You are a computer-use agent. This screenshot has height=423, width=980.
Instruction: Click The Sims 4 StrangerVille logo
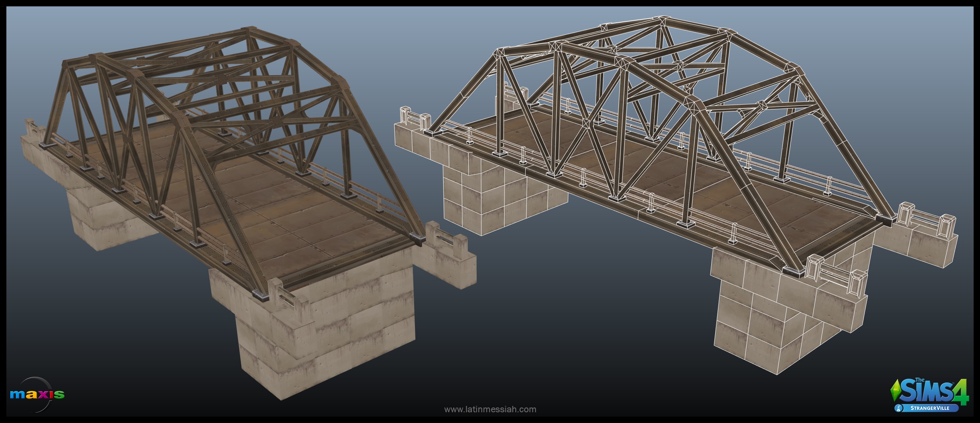930,394
